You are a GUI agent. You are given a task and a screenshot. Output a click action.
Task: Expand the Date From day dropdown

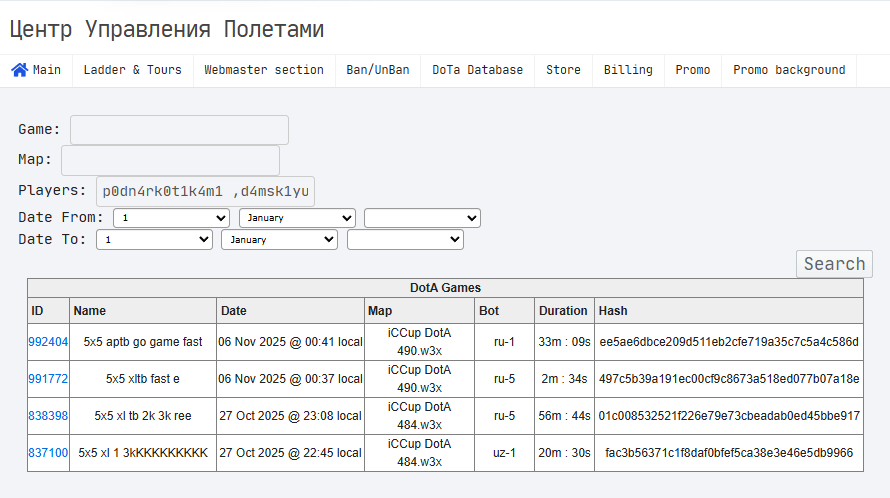(171, 218)
